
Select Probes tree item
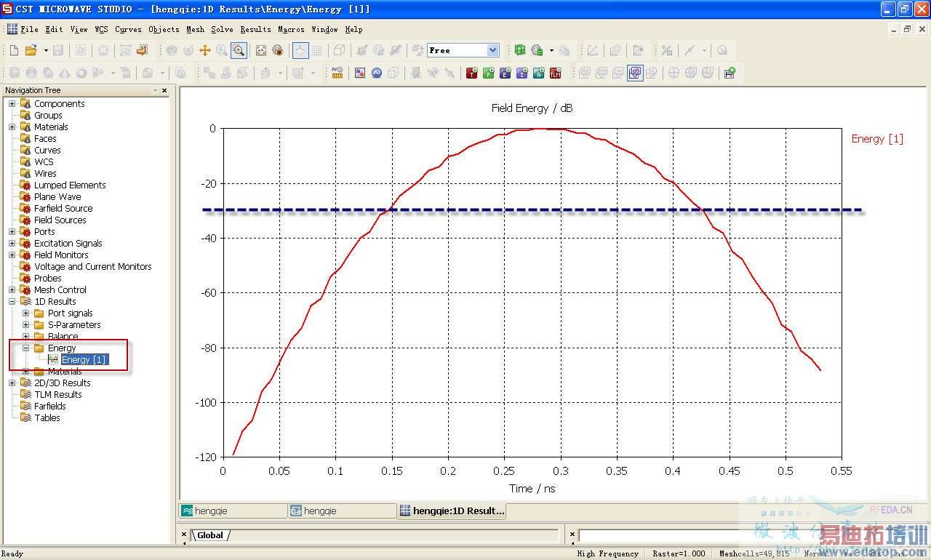click(x=48, y=278)
